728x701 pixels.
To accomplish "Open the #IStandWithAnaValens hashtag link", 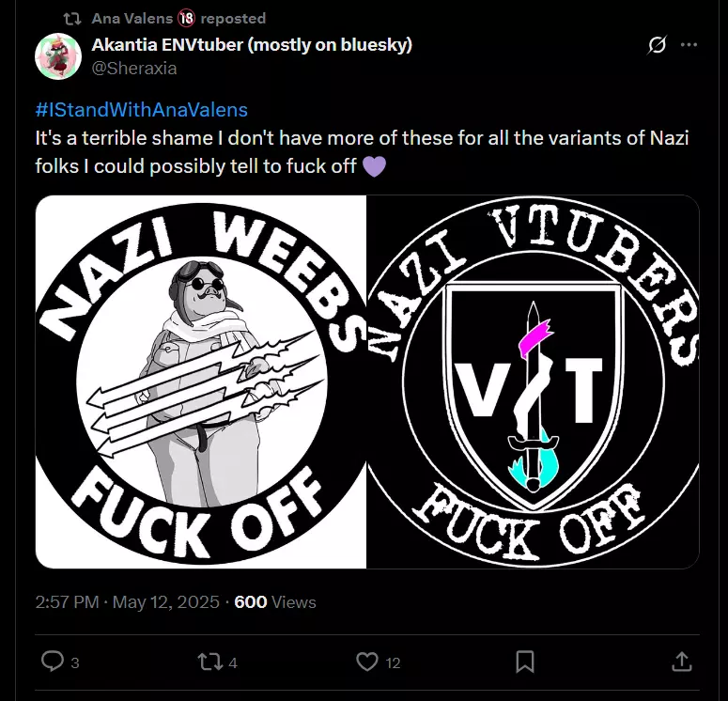I will (x=142, y=110).
